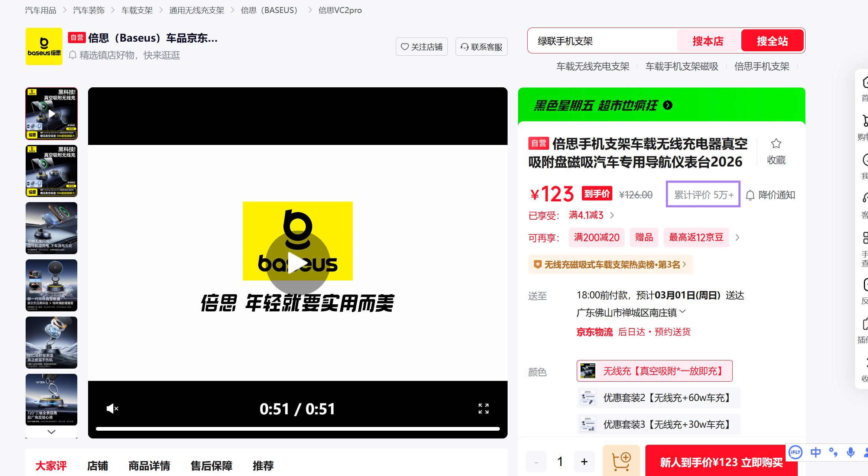Select 优惠套装2 无线充+60w车充 option
Viewport: 868px width, 476px height.
point(658,398)
